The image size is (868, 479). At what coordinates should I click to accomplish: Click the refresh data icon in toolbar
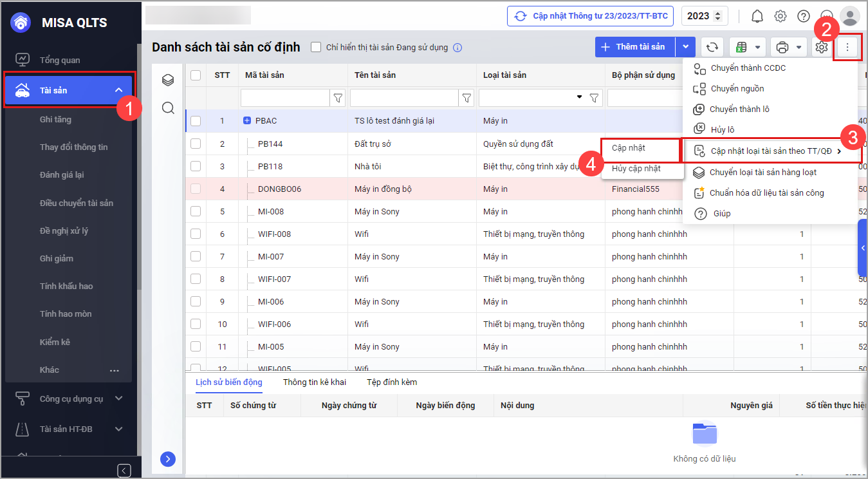(x=711, y=47)
